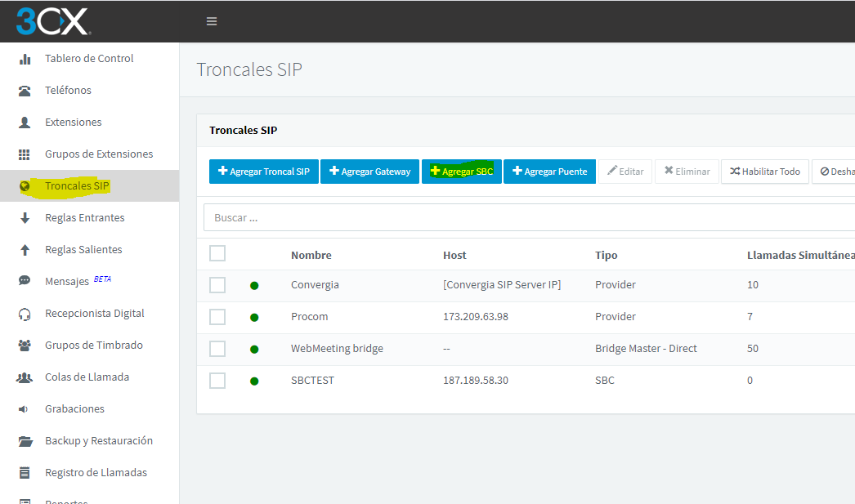Toggle the hamburger menu icon
This screenshot has height=504, width=855.
click(212, 21)
